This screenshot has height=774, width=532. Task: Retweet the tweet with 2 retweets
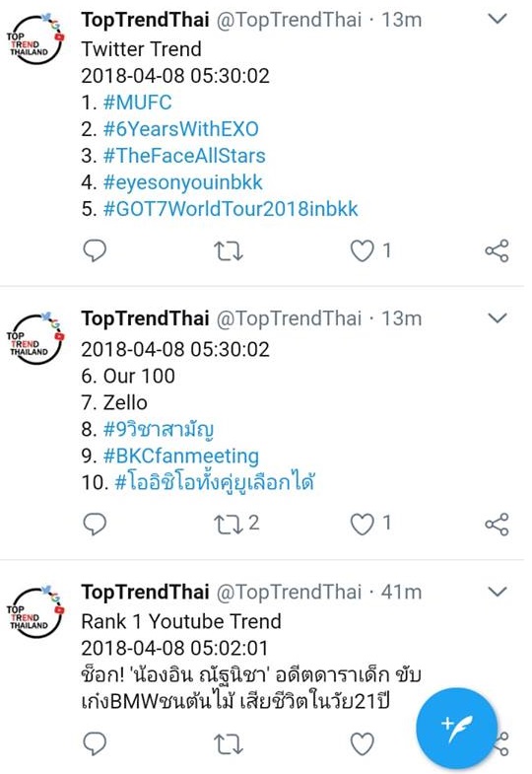(229, 525)
